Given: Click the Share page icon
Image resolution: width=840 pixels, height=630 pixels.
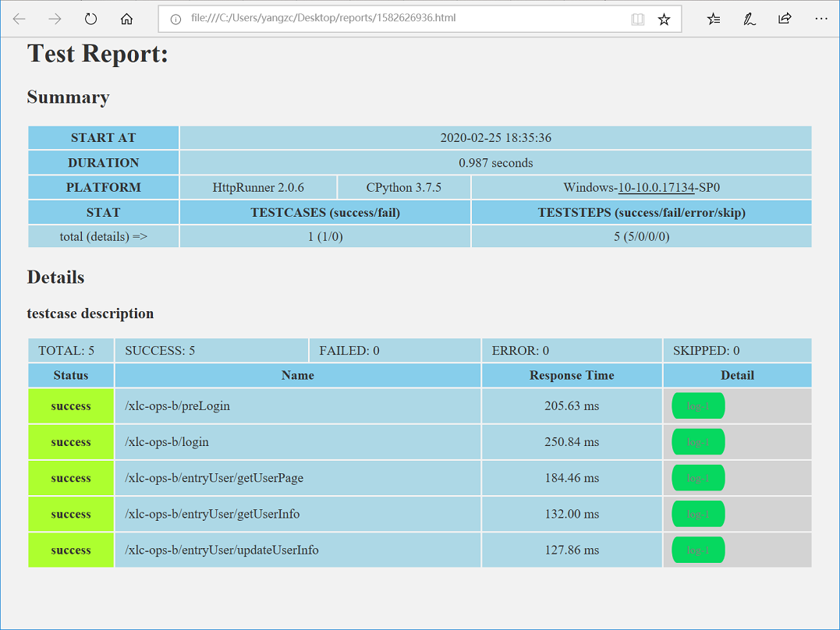Looking at the screenshot, I should (x=785, y=19).
